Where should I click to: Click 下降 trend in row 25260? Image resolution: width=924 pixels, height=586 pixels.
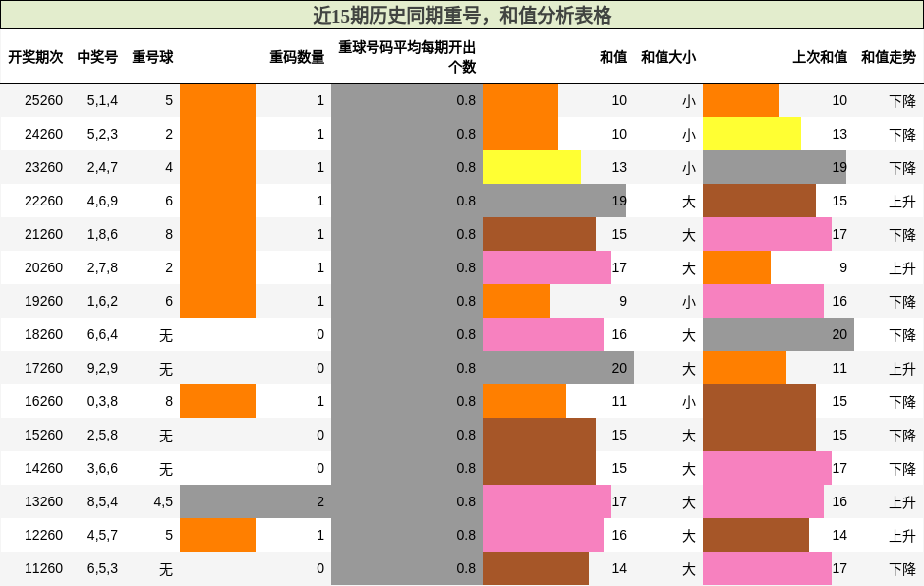pyautogui.click(x=902, y=101)
